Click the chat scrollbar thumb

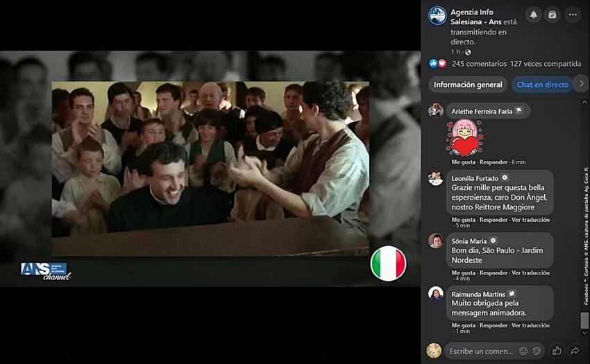pos(584,320)
